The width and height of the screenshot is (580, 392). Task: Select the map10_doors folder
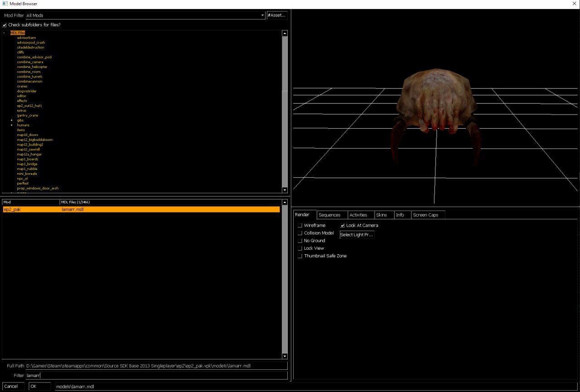28,135
